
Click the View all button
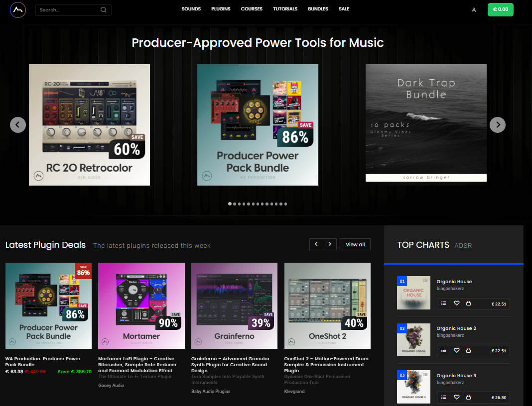point(355,244)
